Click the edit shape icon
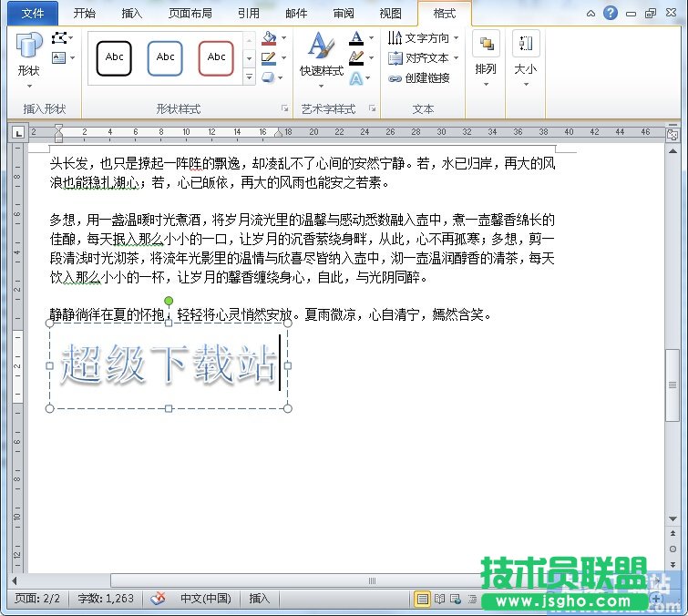This screenshot has width=688, height=616. coord(61,37)
